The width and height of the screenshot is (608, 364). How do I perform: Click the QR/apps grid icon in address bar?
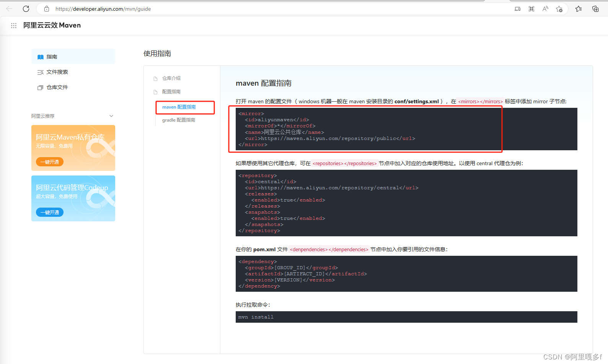pos(531,9)
